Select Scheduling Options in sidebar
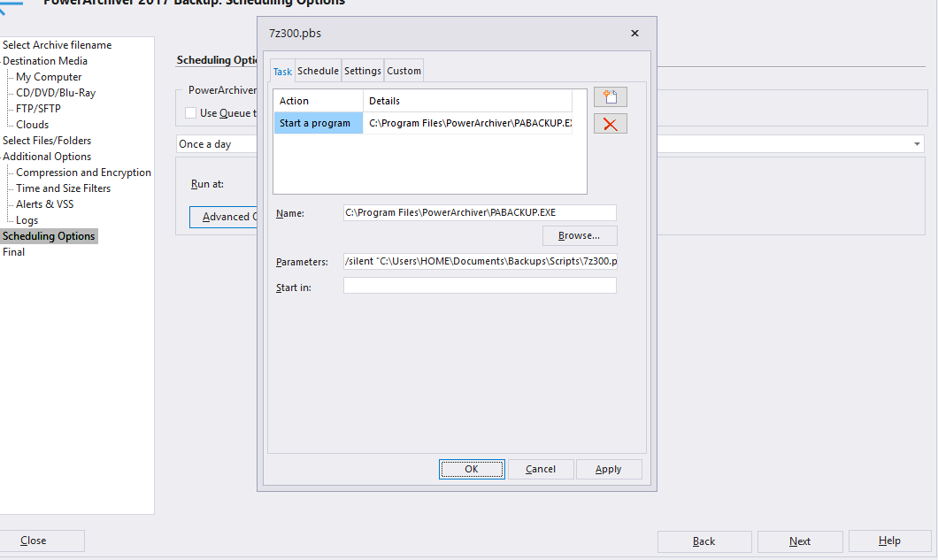The height and width of the screenshot is (560, 938). click(49, 236)
